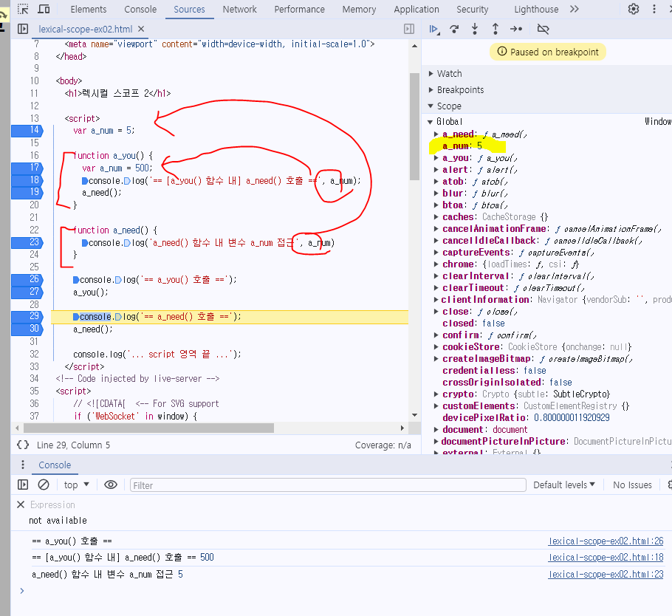This screenshot has height=616, width=672.
Task: Show more tabs with the double chevron
Action: click(x=575, y=9)
